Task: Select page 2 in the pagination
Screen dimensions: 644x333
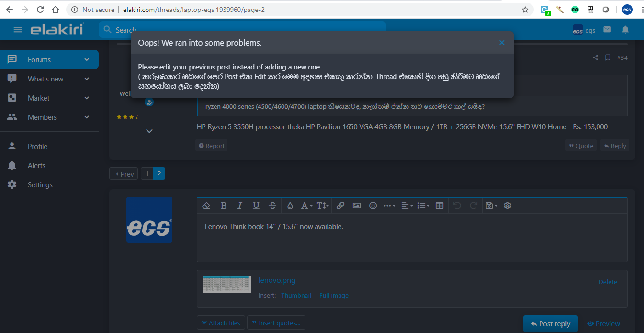Action: (x=159, y=174)
